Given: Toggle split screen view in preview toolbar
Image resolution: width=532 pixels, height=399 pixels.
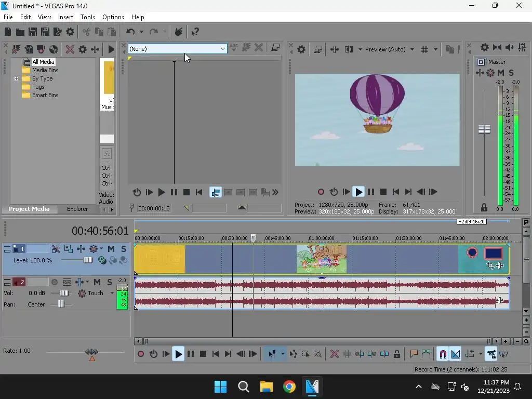Looking at the screenshot, I should pyautogui.click(x=349, y=49).
